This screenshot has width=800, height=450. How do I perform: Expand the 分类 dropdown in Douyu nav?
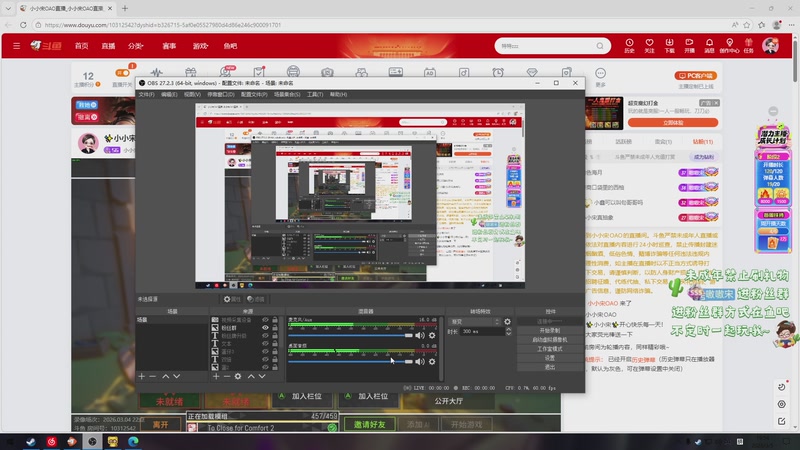(136, 46)
